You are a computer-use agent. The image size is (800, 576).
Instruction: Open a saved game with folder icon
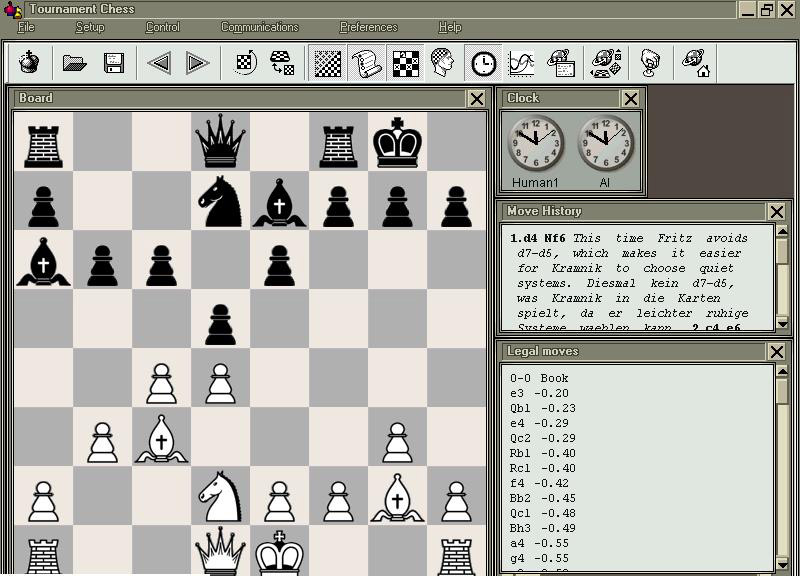[74, 63]
